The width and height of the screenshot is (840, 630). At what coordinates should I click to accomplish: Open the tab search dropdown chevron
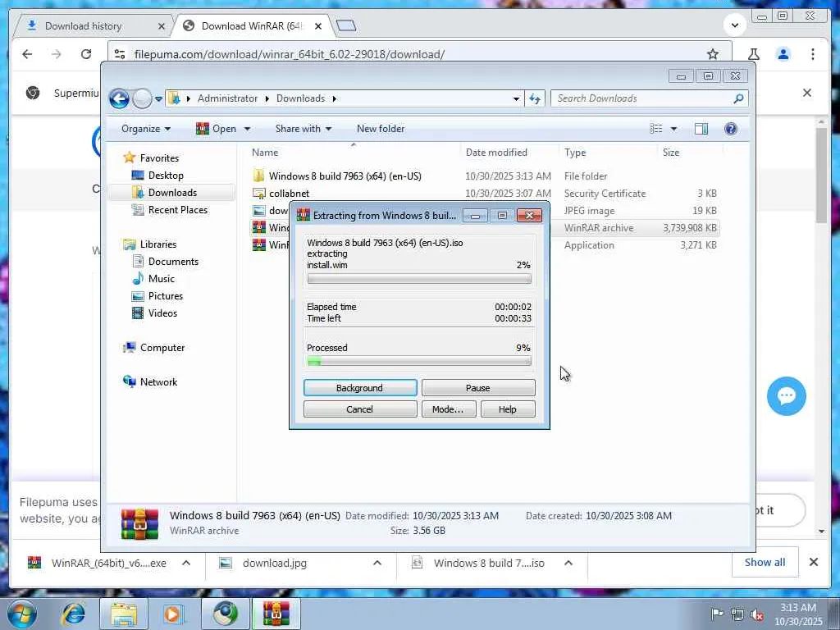point(735,25)
